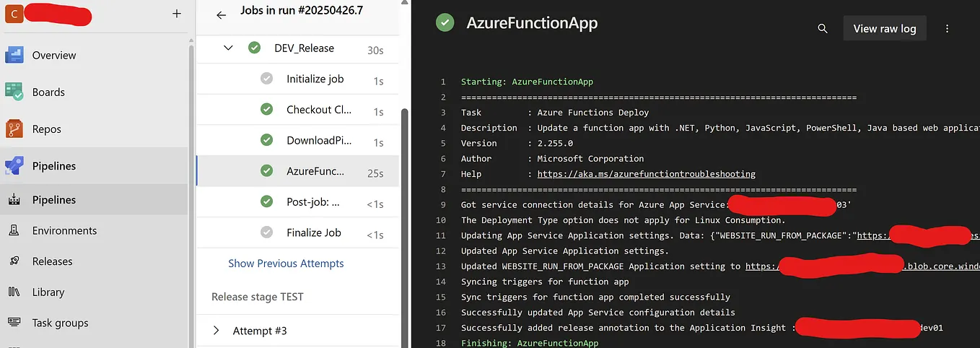
Task: Open the azurefunctiontroubleshooting help link
Action: [647, 174]
